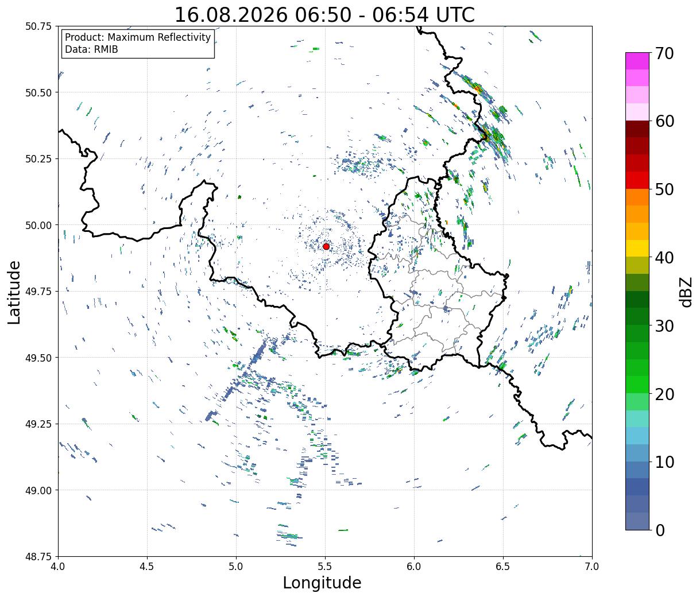This screenshot has height=597, width=700.
Task: Click the colorbar 30 tick label
Action: click(666, 326)
